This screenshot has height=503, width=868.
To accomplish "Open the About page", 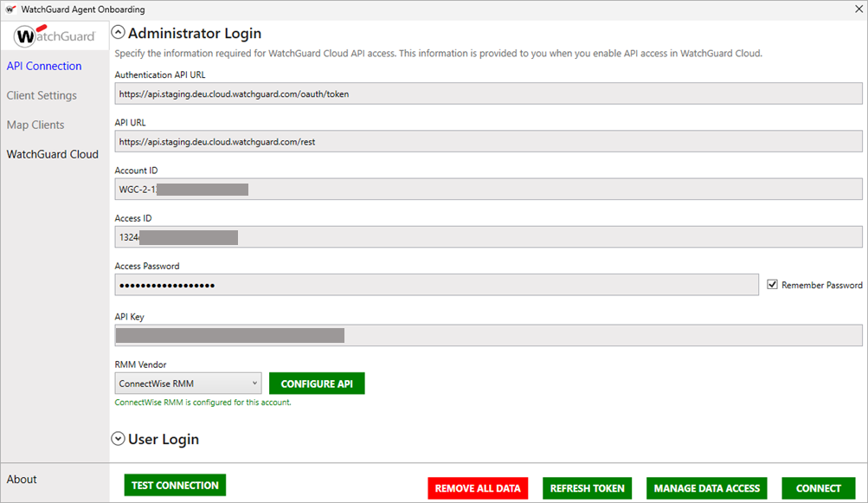I will [22, 479].
